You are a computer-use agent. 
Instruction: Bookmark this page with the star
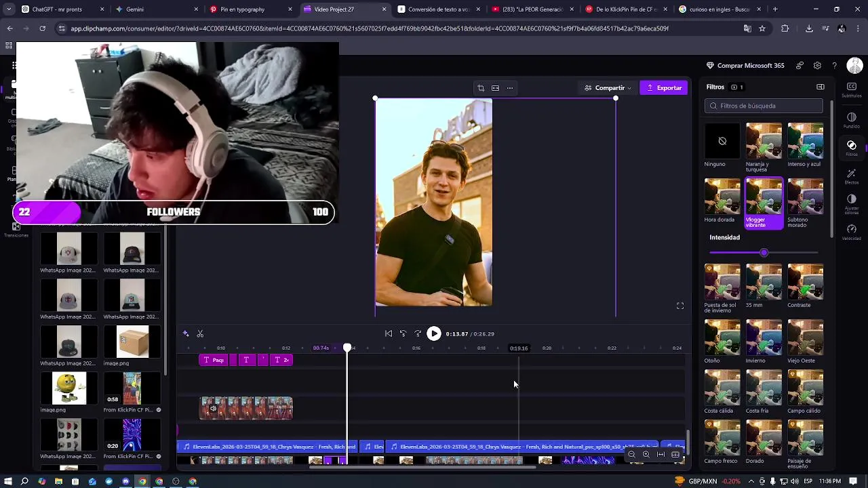pyautogui.click(x=762, y=28)
